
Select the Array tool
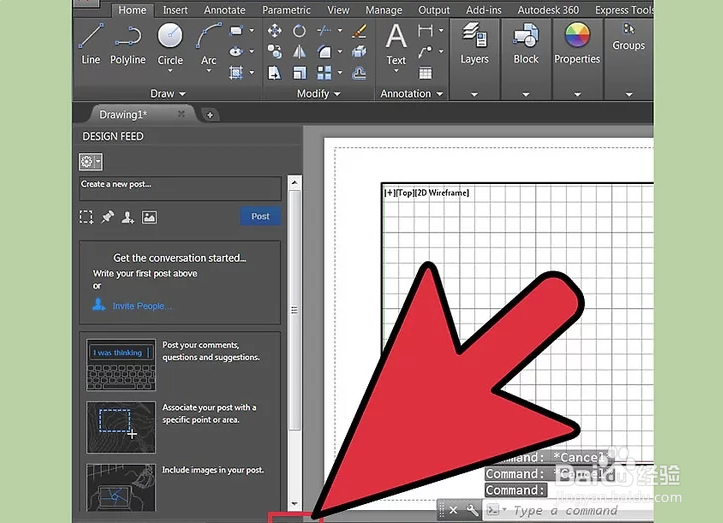click(324, 72)
